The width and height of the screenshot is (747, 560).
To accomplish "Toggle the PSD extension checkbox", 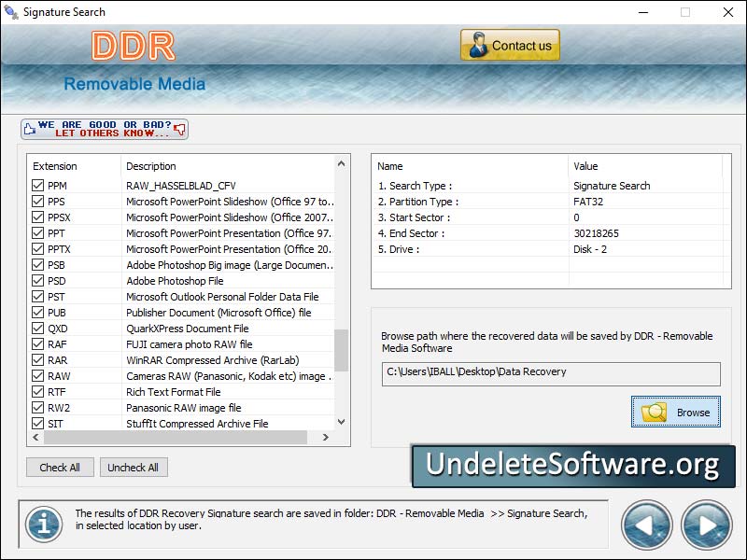I will pyautogui.click(x=37, y=281).
